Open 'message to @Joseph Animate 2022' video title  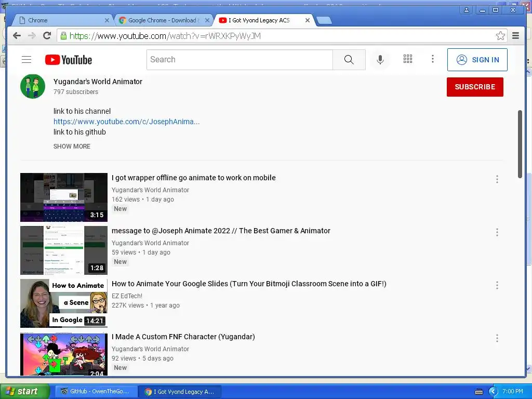pos(221,231)
